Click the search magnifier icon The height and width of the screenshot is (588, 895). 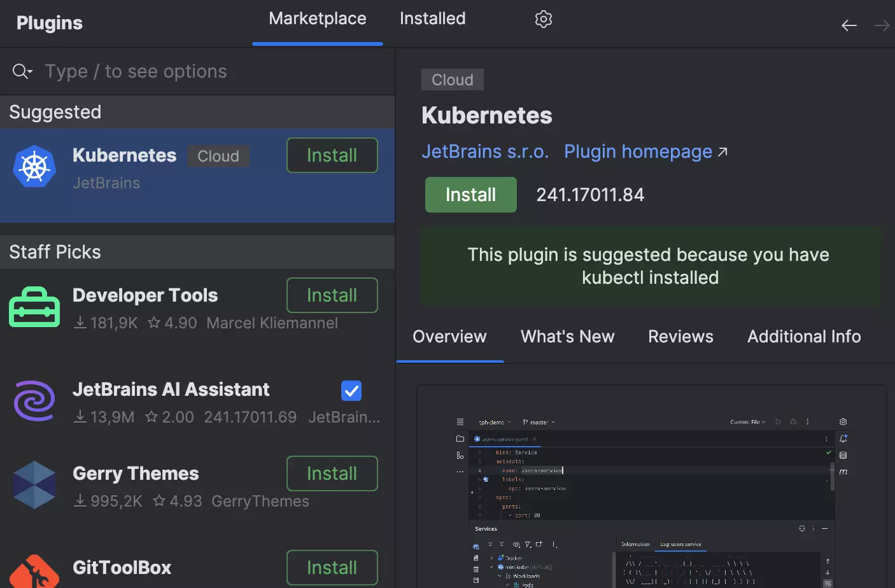(x=19, y=71)
